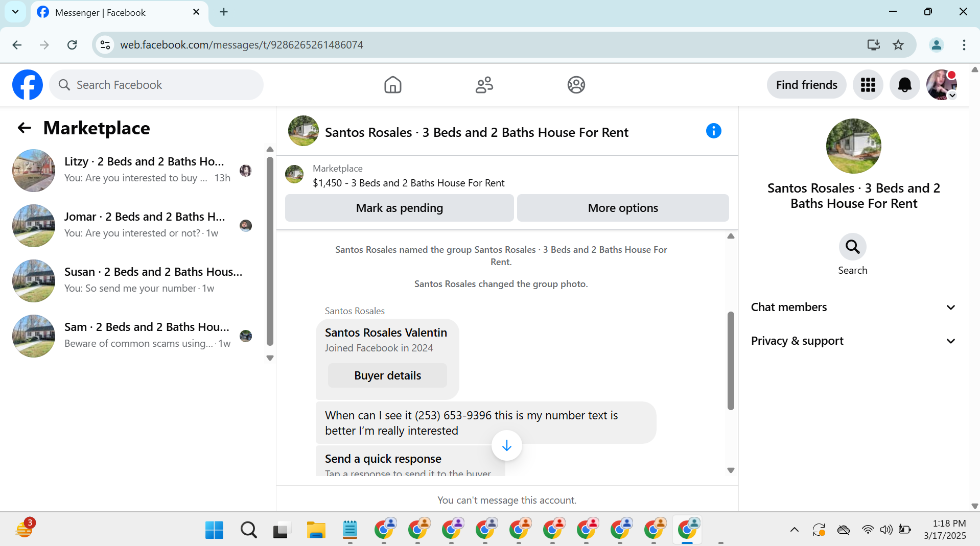Click the address bar URL
Screen dimensions: 980x546
point(242,45)
